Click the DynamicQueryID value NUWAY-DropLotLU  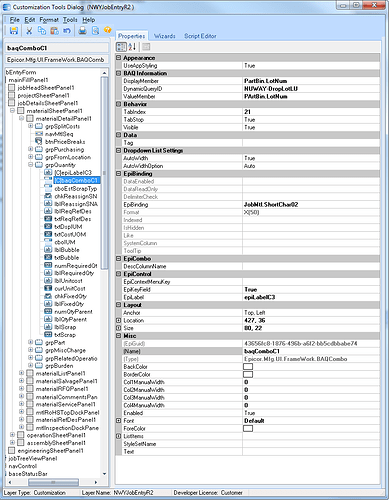pyautogui.click(x=271, y=89)
